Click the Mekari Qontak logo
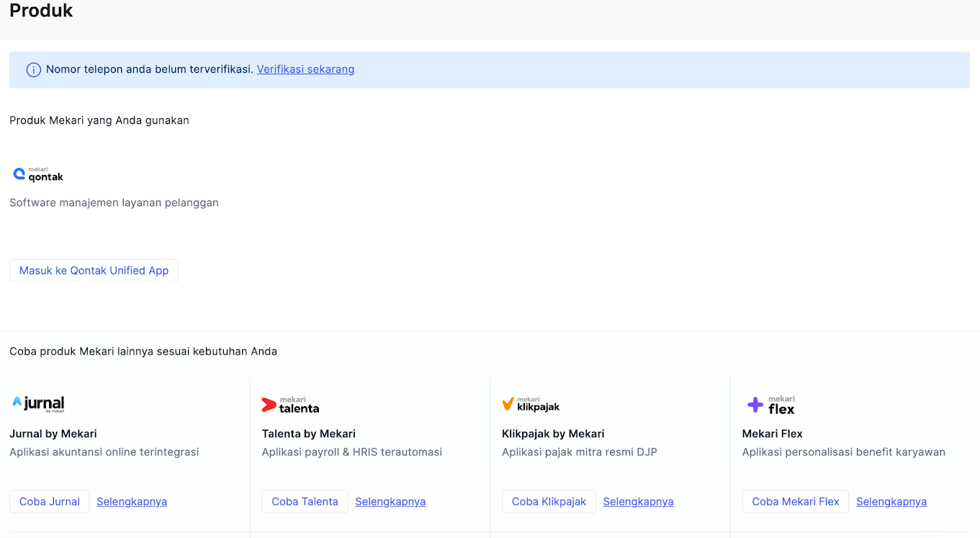 (x=39, y=174)
